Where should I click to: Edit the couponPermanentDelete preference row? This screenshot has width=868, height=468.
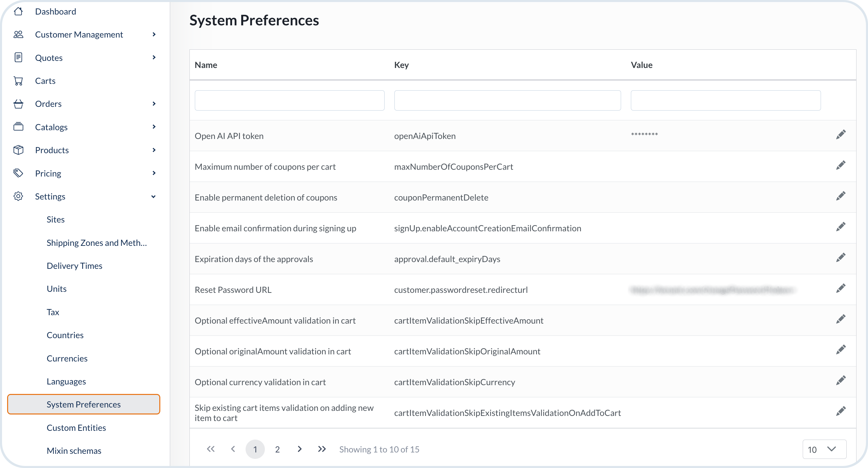point(841,196)
